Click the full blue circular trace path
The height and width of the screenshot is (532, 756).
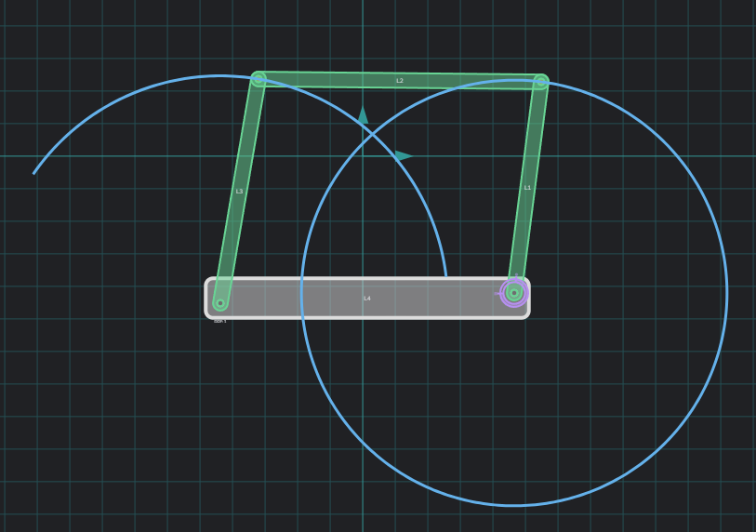pos(726,293)
